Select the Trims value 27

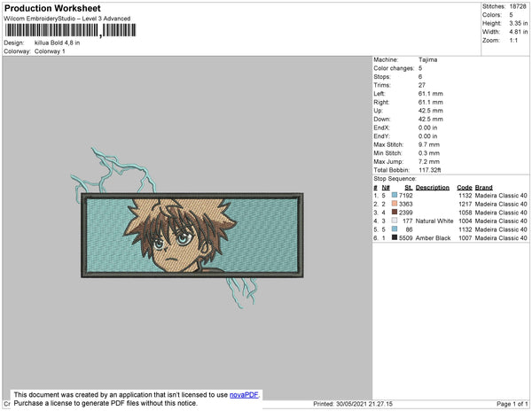pyautogui.click(x=422, y=85)
